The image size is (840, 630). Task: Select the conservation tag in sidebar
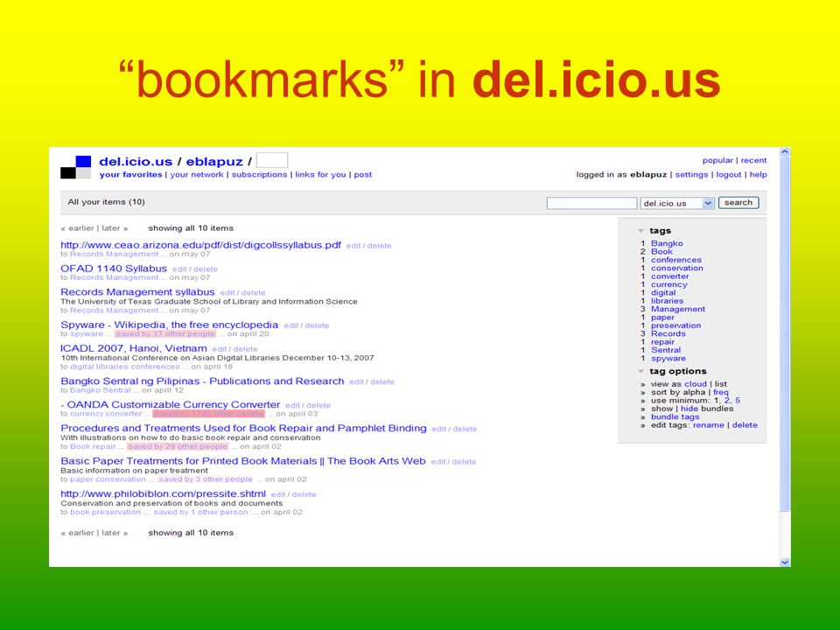[x=677, y=268]
